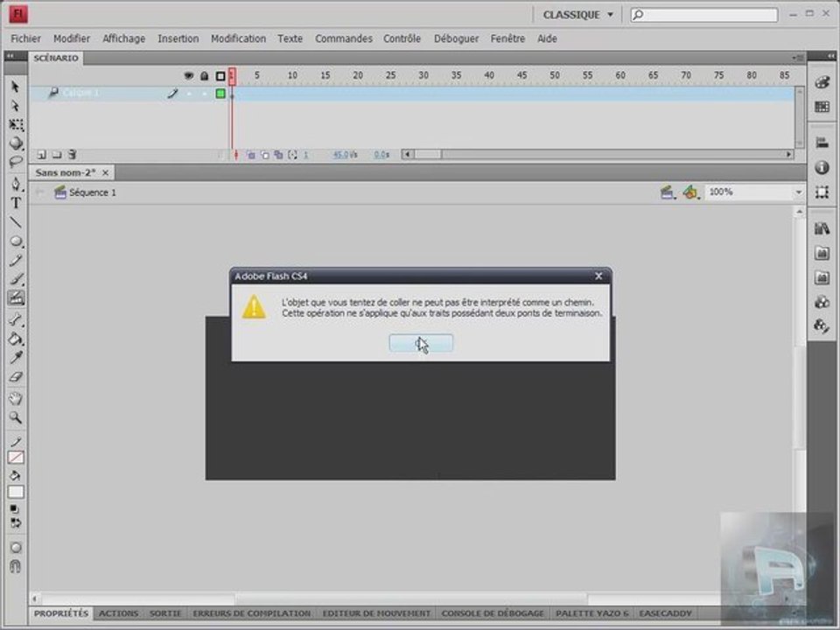Pick the 3D Rotation tool
The width and height of the screenshot is (840, 630).
[x=16, y=143]
